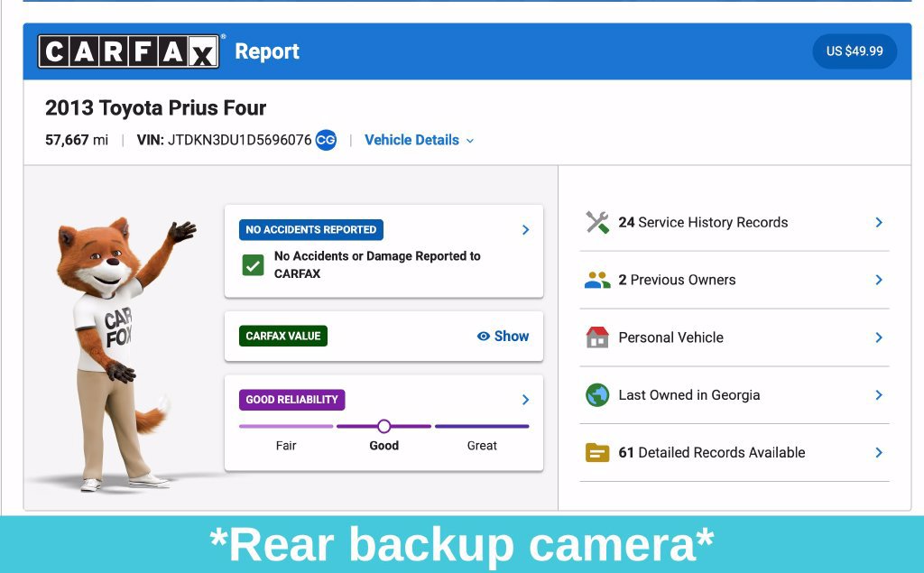Click the Good label under reliability bar

384,446
